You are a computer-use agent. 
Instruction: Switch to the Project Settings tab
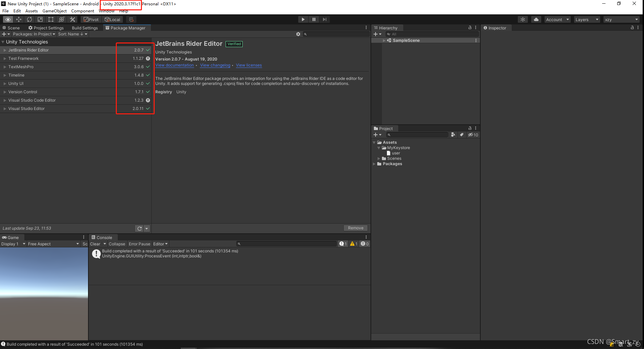pyautogui.click(x=46, y=28)
